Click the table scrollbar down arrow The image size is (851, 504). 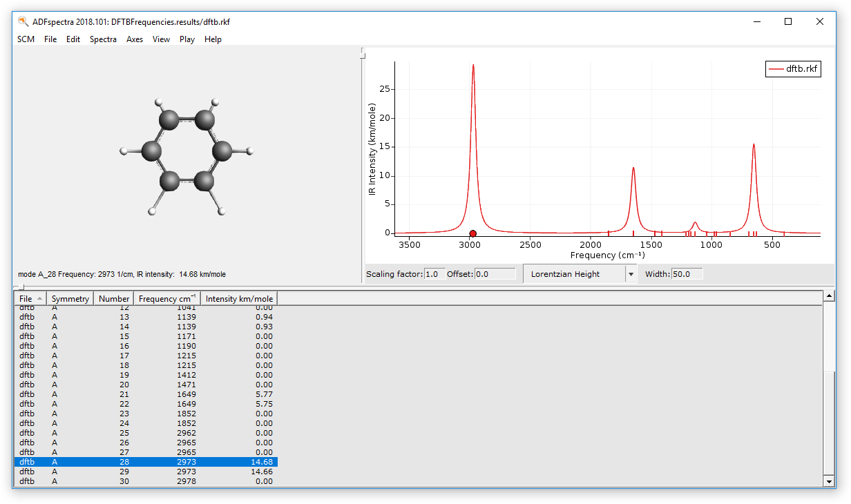[830, 481]
